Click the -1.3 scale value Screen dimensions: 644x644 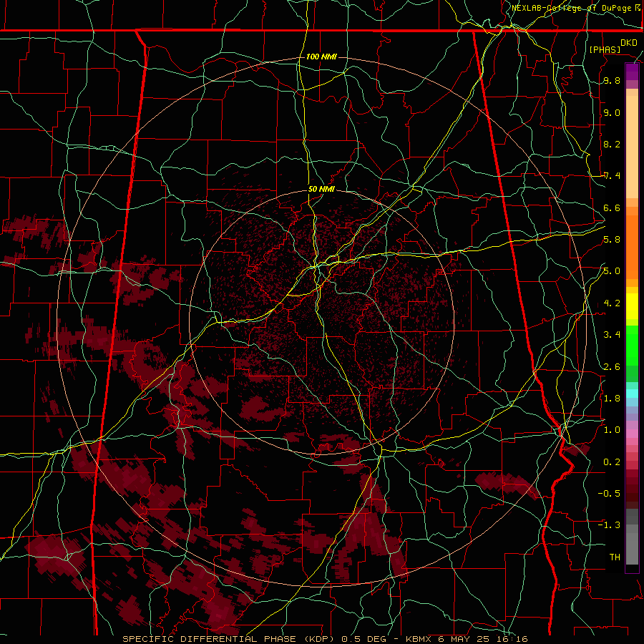pyautogui.click(x=609, y=525)
